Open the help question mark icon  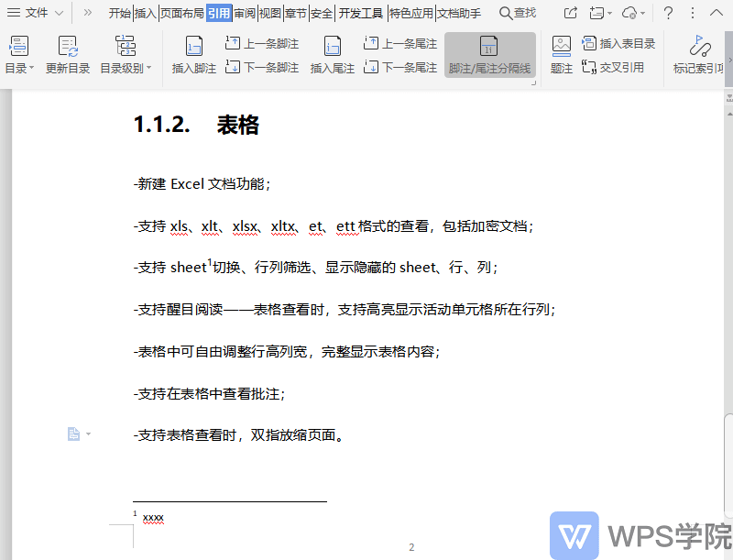pyautogui.click(x=669, y=13)
